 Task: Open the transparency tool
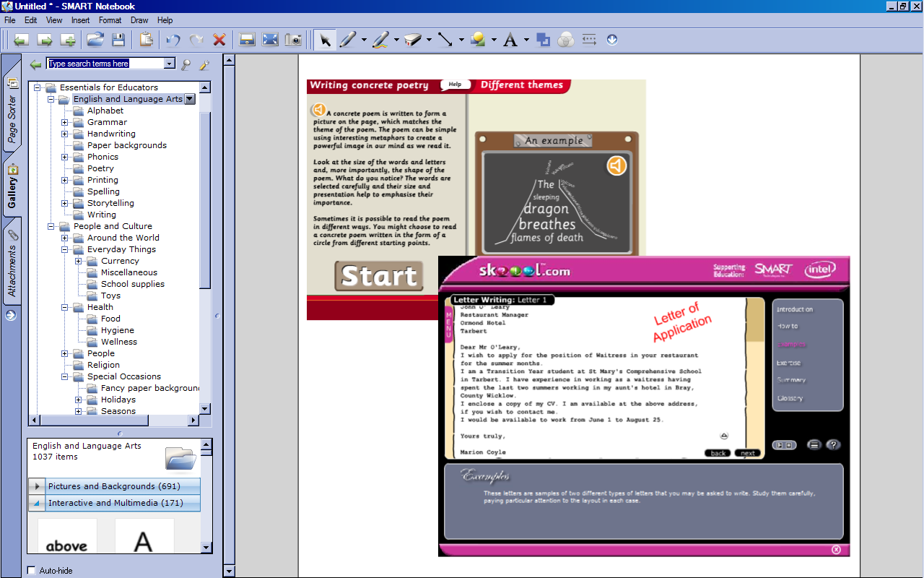point(566,40)
